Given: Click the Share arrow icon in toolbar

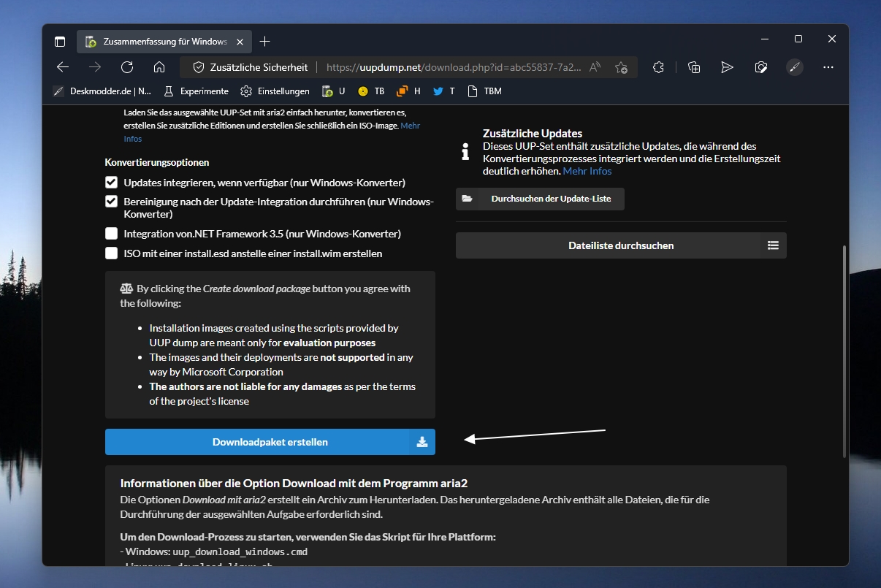Looking at the screenshot, I should click(727, 67).
